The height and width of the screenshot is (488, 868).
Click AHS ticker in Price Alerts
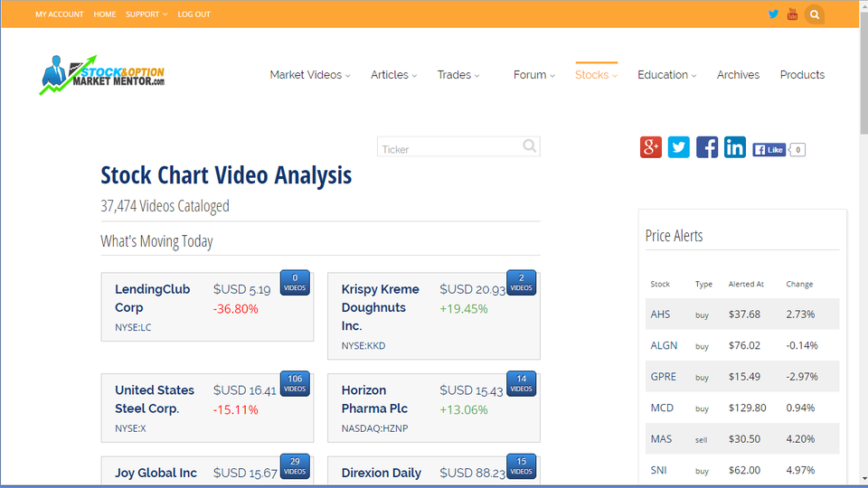coord(660,314)
